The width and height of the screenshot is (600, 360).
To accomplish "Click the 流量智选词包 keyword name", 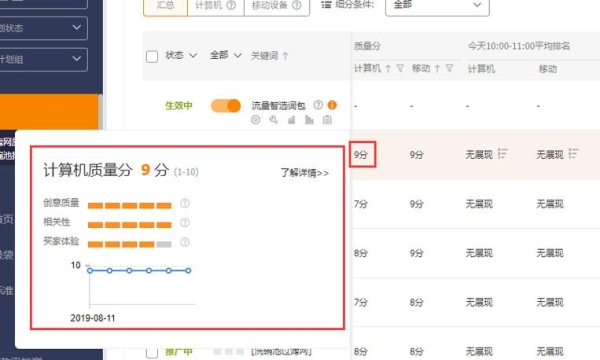I will point(278,106).
